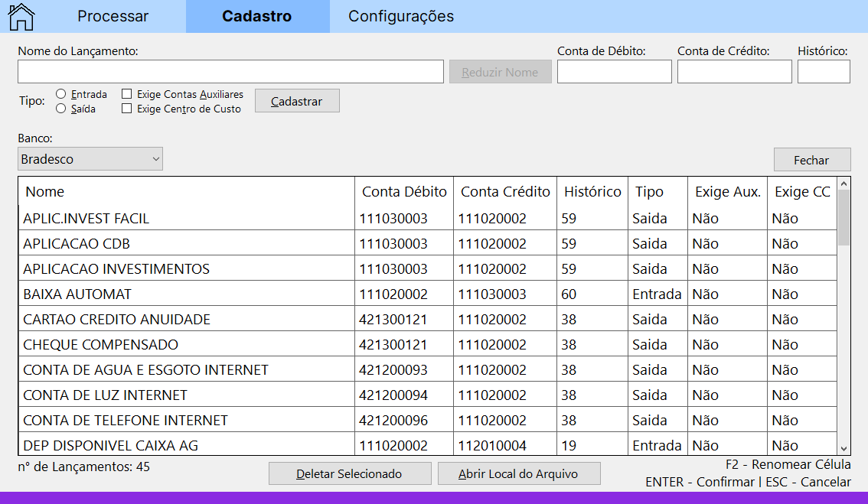Select the BAIXA AUTOMAT table row
This screenshot has width=868, height=504.
tap(187, 294)
